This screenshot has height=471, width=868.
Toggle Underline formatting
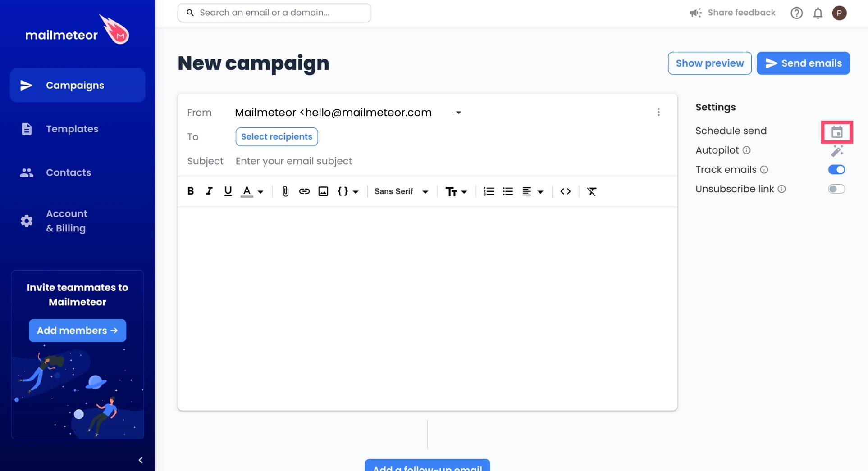pyautogui.click(x=228, y=191)
